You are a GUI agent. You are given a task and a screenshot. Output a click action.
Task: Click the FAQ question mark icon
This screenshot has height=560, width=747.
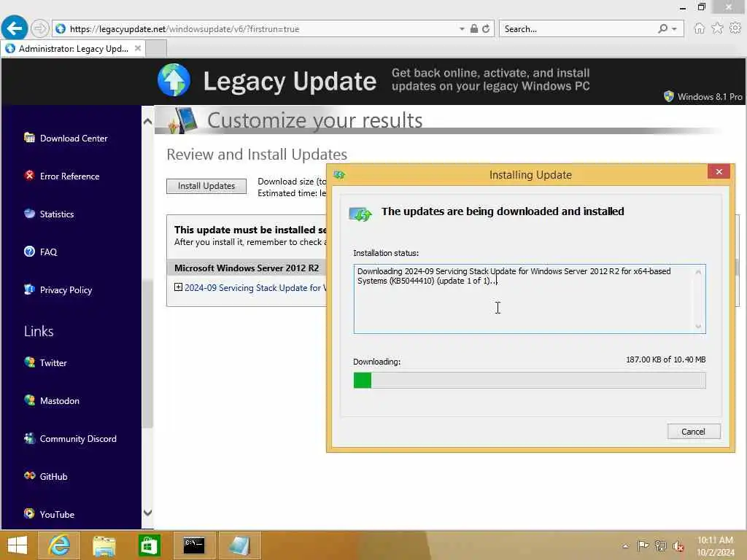click(29, 252)
